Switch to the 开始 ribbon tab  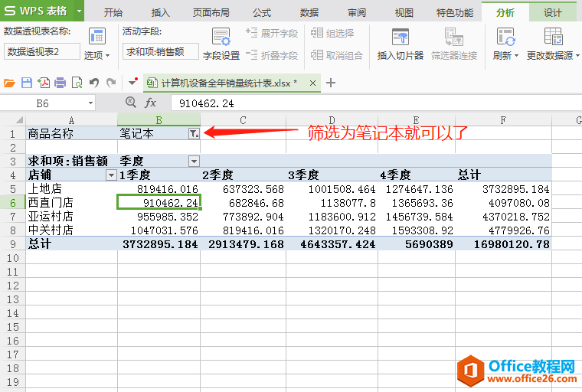pos(113,12)
